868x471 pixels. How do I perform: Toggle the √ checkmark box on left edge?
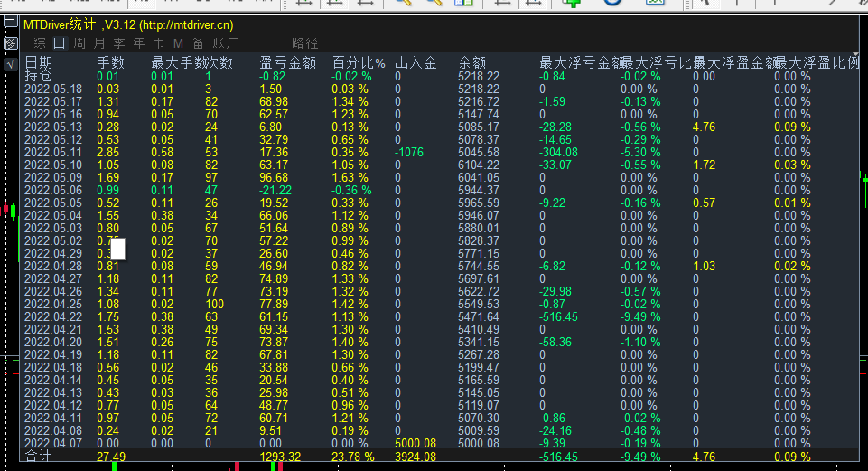click(11, 64)
